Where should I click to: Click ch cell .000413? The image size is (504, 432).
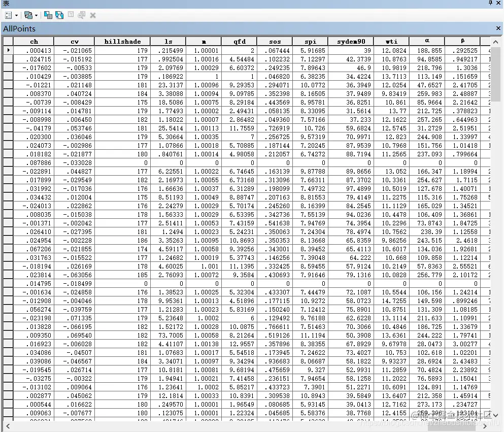coord(33,50)
